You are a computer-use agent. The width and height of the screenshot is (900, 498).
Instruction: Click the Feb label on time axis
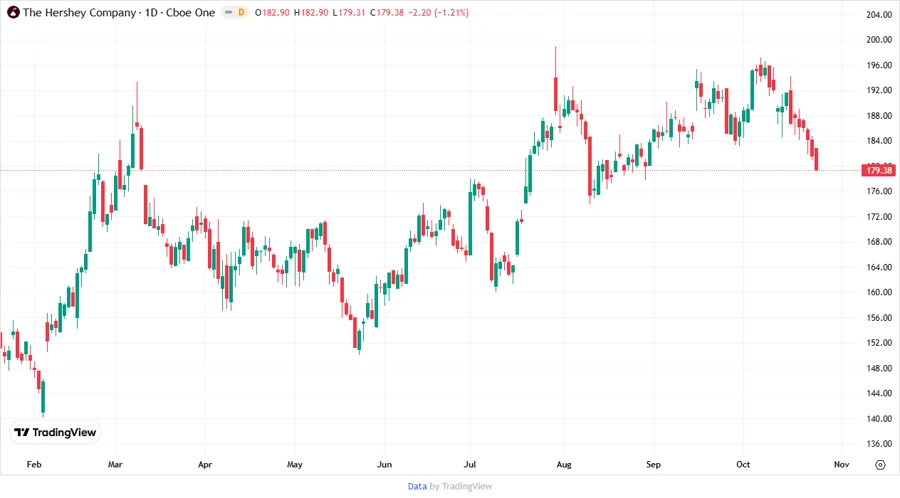pos(34,464)
